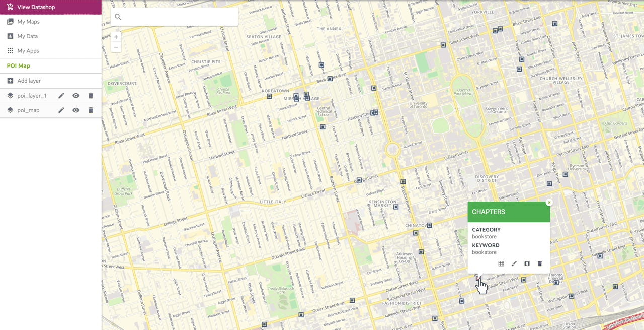Click the POI marker on Adelaide Street East
Viewport: 644px width, 330px height.
click(x=600, y=256)
